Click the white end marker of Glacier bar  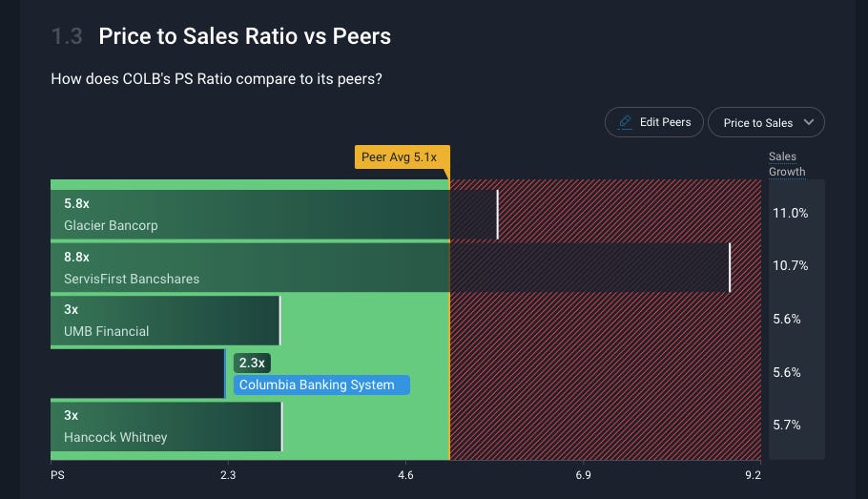coord(498,215)
